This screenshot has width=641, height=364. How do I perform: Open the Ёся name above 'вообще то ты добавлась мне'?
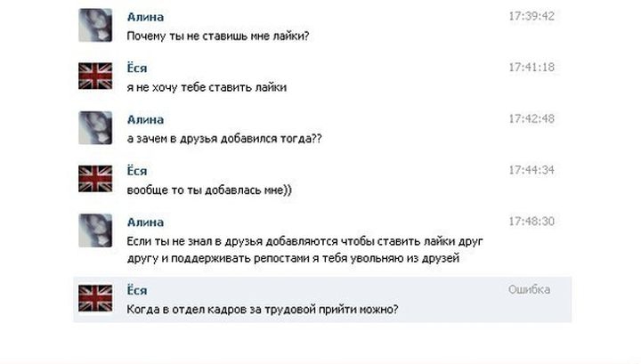137,170
